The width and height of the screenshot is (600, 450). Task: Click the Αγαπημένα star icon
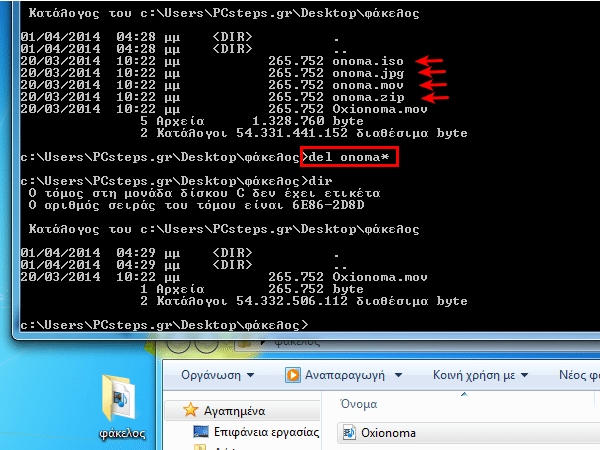[190, 410]
